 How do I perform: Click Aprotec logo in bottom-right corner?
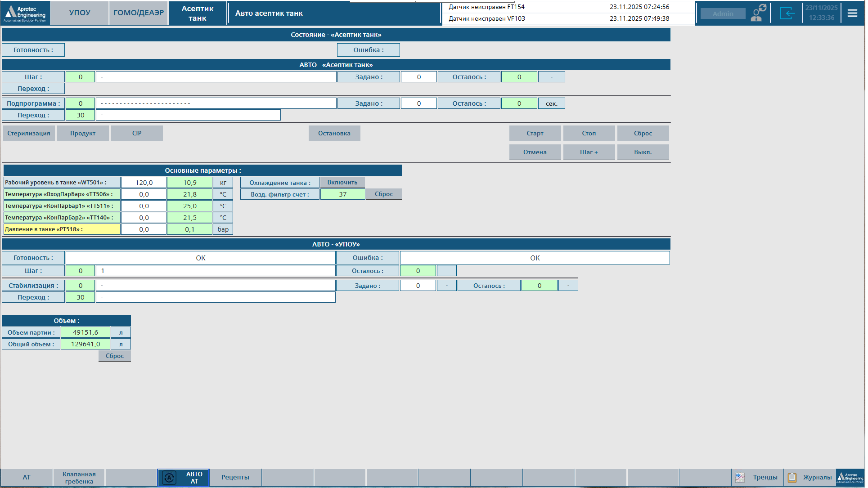pos(850,477)
